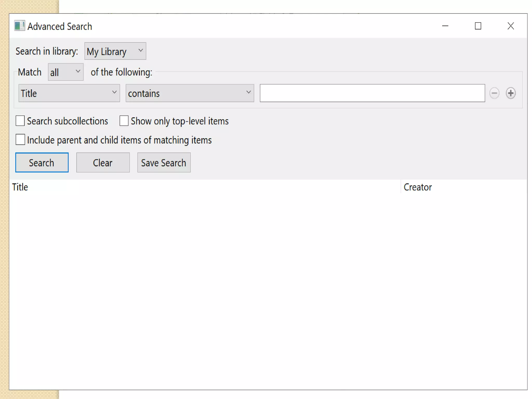Image resolution: width=532 pixels, height=399 pixels.
Task: Close the Advanced Search window
Action: pyautogui.click(x=511, y=26)
